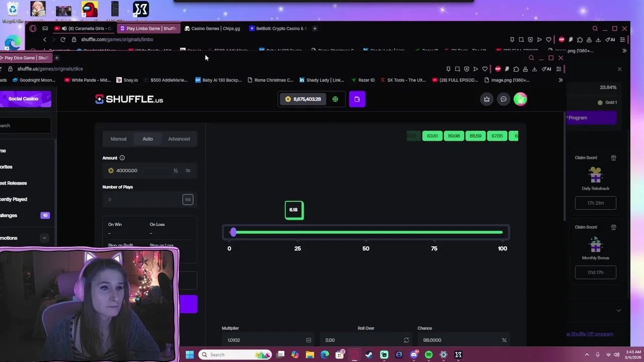Open Steam from the taskbar
Viewport: 644px width, 362px height.
(369, 355)
